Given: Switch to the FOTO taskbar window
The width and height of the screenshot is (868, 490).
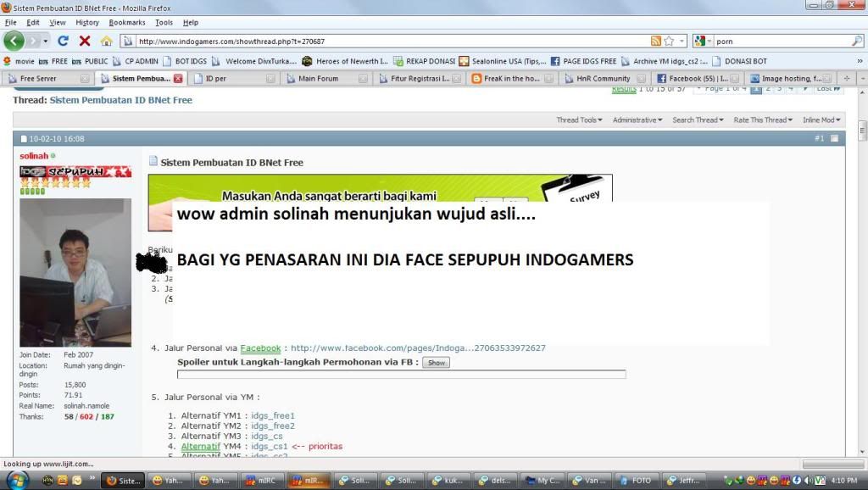Looking at the screenshot, I should click(636, 481).
